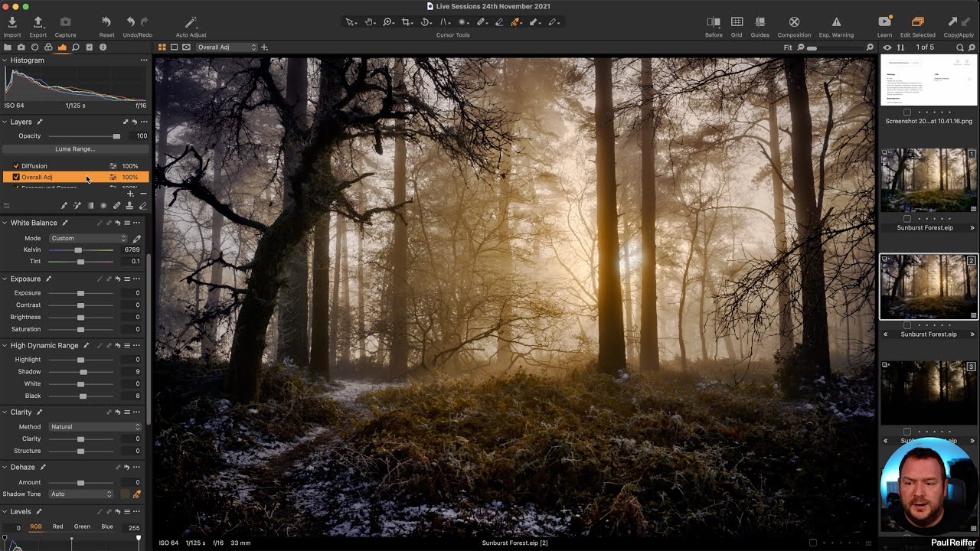Open the Composition tool icon
This screenshot has height=551, width=980.
click(794, 22)
